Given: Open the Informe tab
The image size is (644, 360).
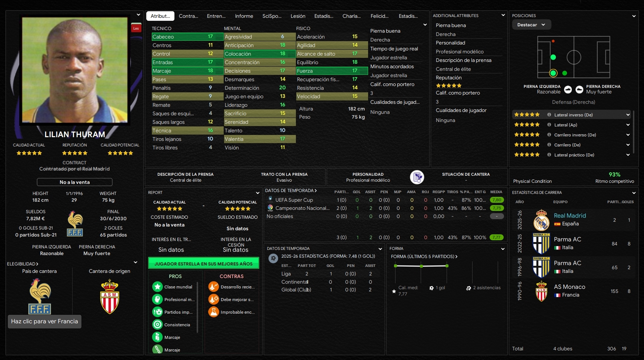Looking at the screenshot, I should point(244,16).
